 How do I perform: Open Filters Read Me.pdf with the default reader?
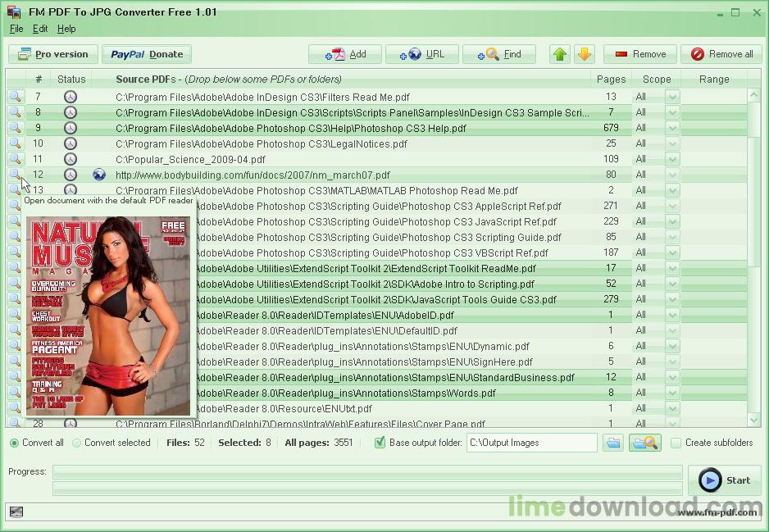(15, 97)
